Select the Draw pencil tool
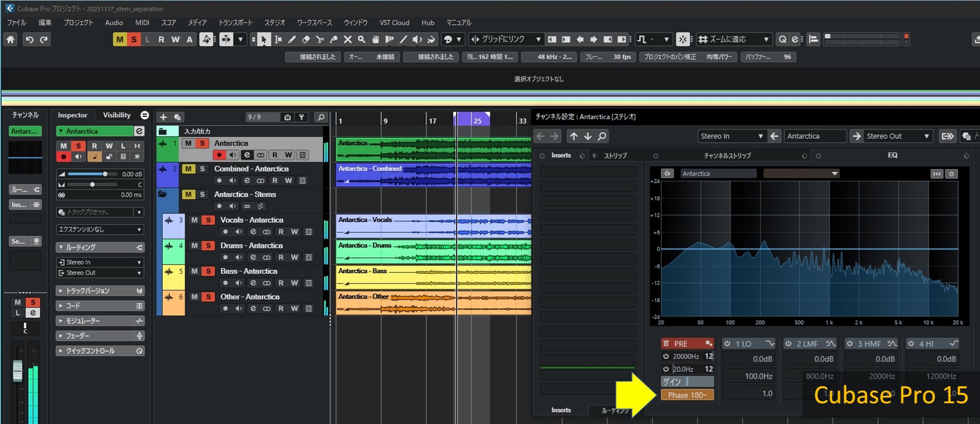This screenshot has height=424, width=980. [292, 40]
